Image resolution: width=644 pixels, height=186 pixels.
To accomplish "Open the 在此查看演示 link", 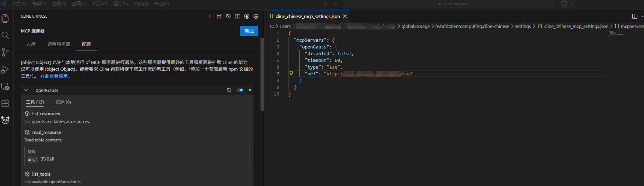I will [55, 76].
